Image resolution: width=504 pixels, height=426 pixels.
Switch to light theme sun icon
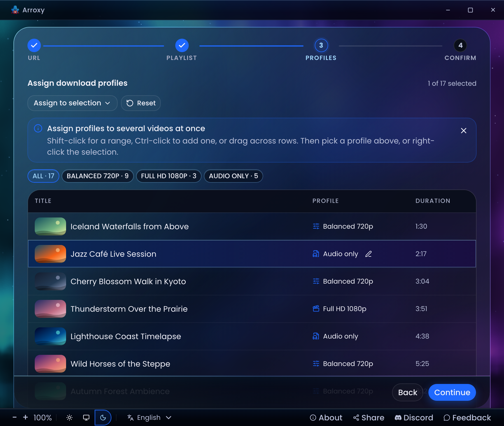click(69, 418)
